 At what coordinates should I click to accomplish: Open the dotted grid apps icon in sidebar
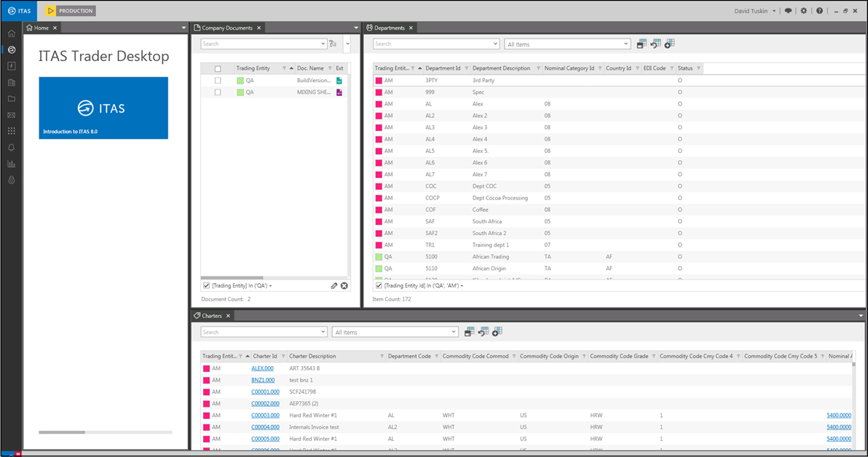tap(12, 131)
